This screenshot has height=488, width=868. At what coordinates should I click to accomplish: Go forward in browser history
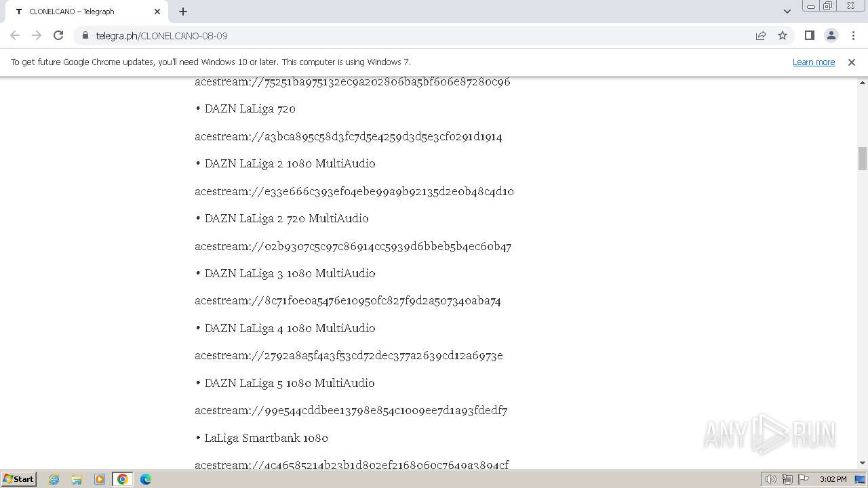[37, 35]
